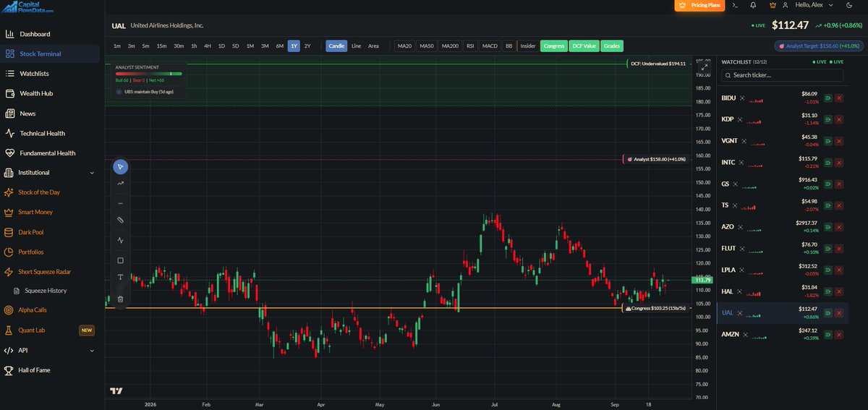The image size is (868, 410).
Task: Expand the API sidebar section
Action: point(50,350)
